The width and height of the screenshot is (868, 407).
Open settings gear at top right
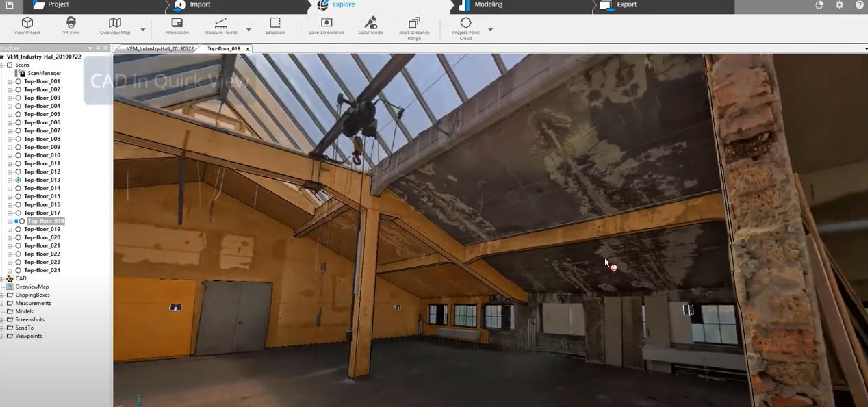tap(839, 5)
